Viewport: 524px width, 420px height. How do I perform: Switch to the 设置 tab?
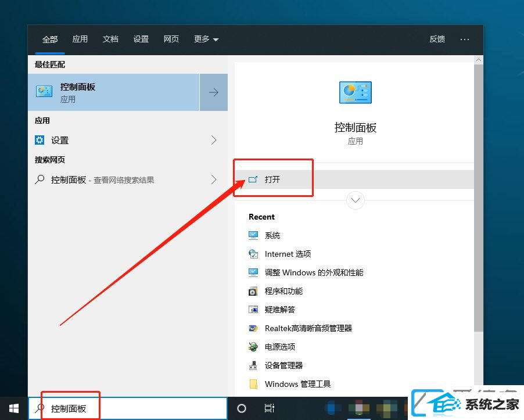coord(141,40)
